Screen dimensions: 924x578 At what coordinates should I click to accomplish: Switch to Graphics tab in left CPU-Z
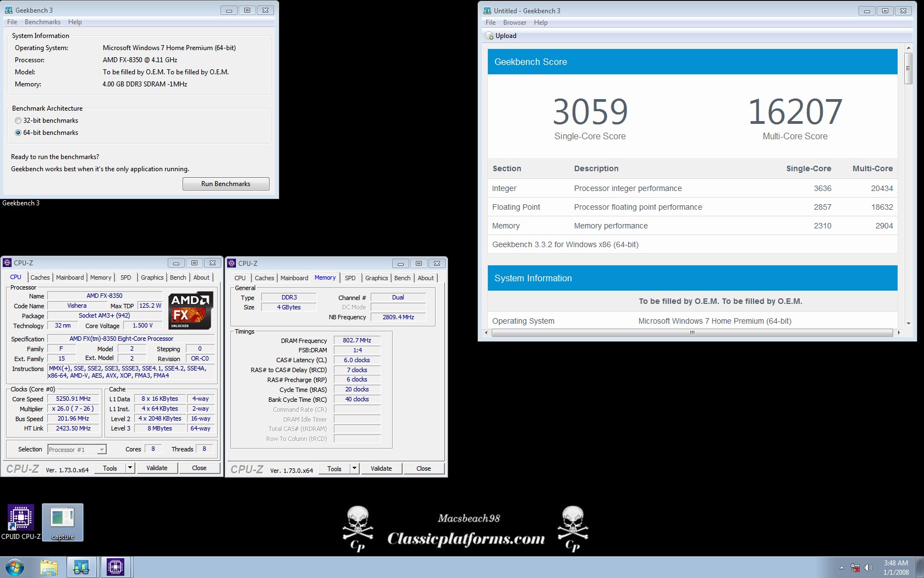(152, 277)
